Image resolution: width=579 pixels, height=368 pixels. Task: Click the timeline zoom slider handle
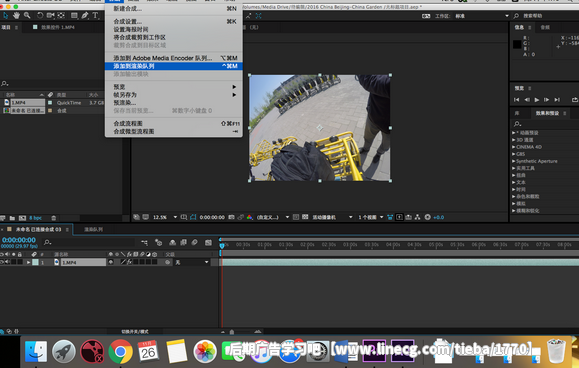pos(232,332)
